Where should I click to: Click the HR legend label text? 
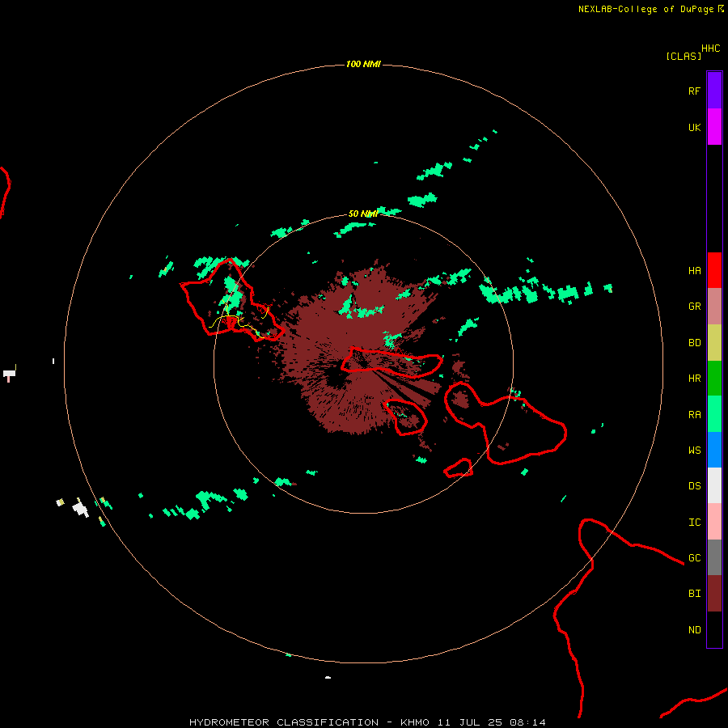[x=695, y=379]
